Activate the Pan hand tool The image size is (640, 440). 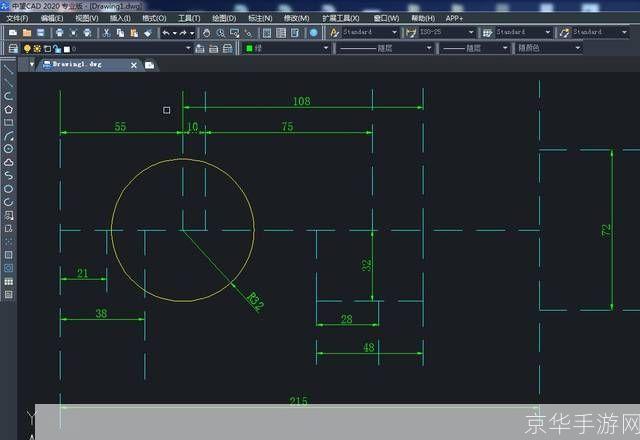207,33
